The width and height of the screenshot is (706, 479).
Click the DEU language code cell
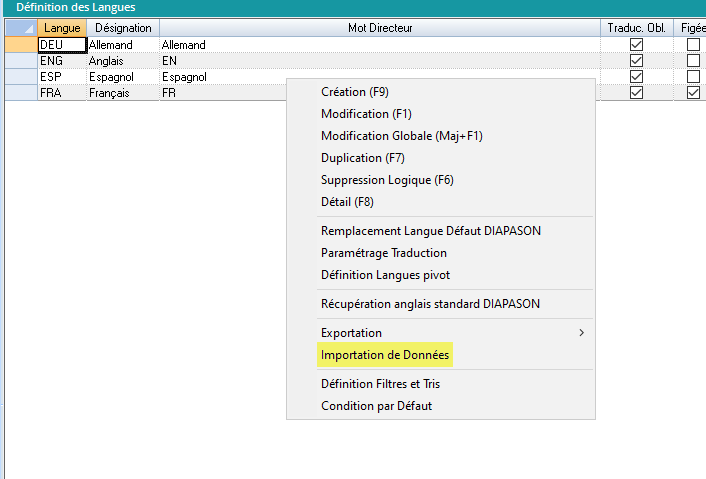coord(61,45)
